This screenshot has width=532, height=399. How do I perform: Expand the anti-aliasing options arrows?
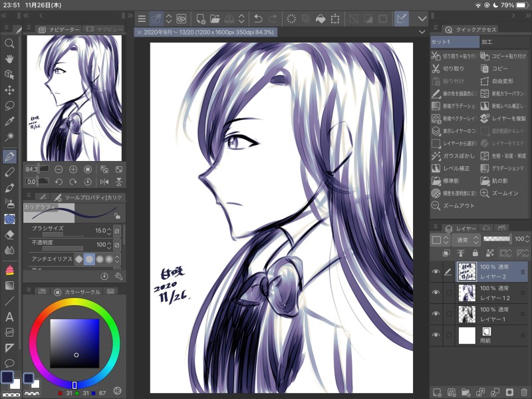click(x=117, y=259)
